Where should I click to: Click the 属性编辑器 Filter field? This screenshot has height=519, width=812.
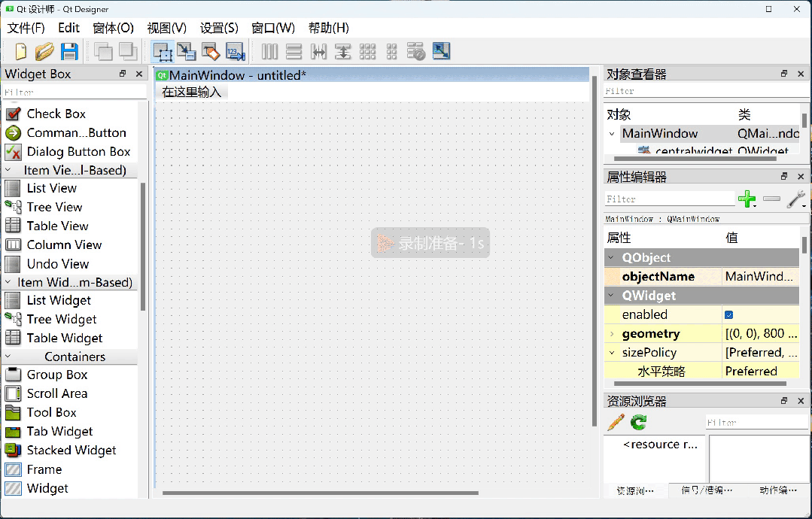[x=669, y=199]
